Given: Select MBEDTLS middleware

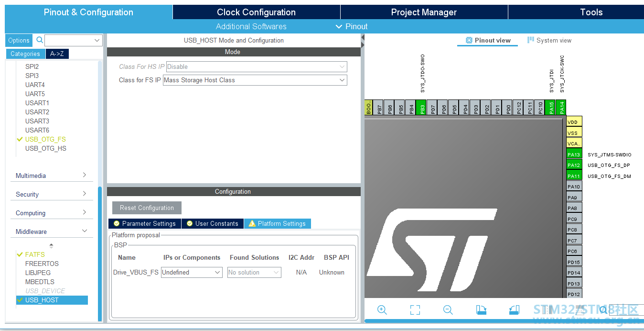Looking at the screenshot, I should 40,282.
